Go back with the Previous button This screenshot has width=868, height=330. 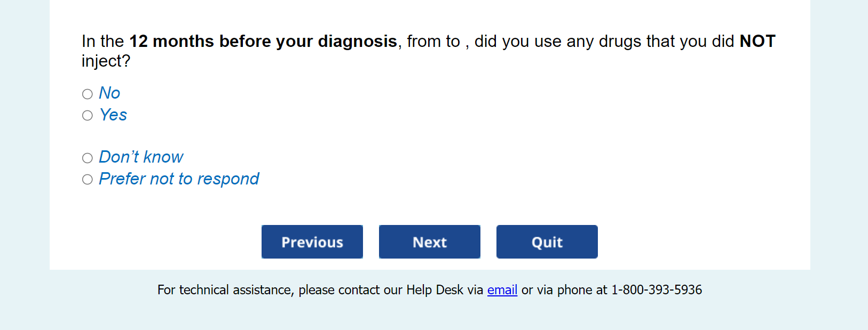pos(312,242)
